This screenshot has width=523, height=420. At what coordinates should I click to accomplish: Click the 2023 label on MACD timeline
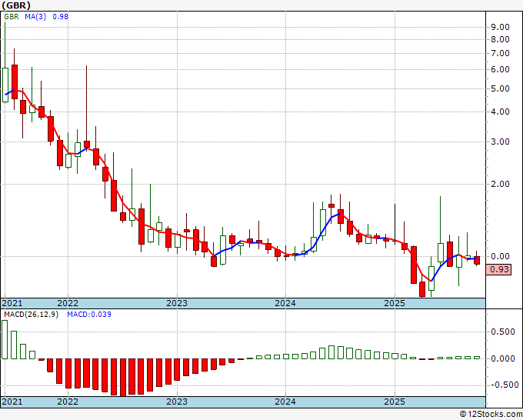click(177, 402)
